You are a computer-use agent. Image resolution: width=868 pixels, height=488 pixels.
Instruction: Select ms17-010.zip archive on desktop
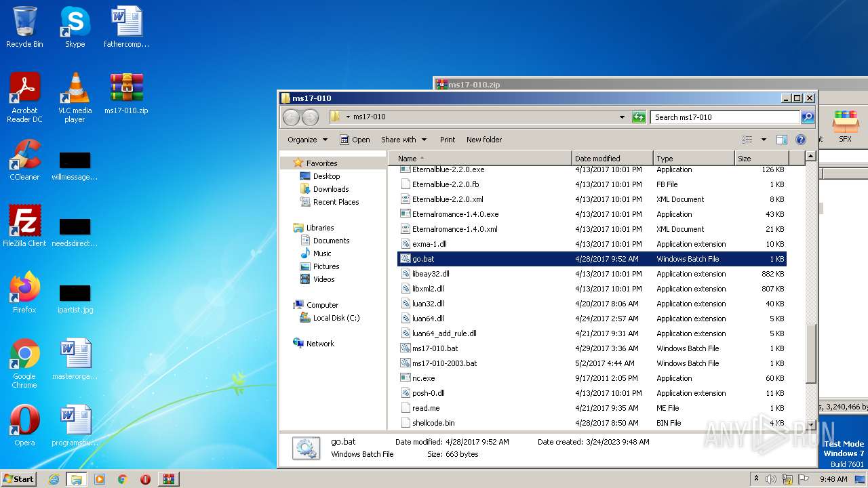(126, 94)
